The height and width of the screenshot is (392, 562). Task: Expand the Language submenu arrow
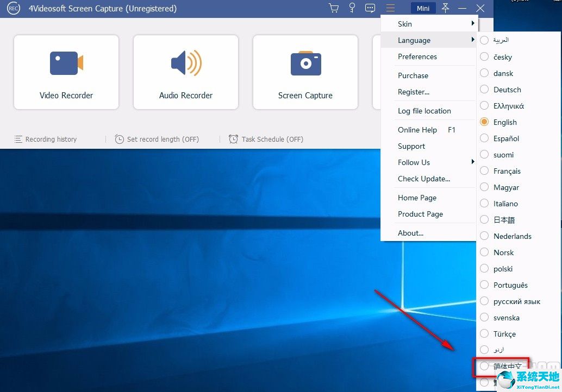click(473, 40)
